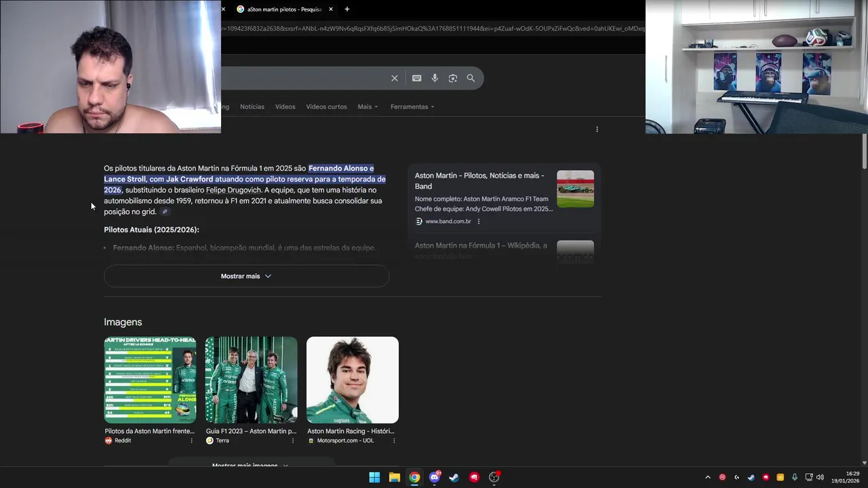Open the volume control in system tray

coord(820,477)
